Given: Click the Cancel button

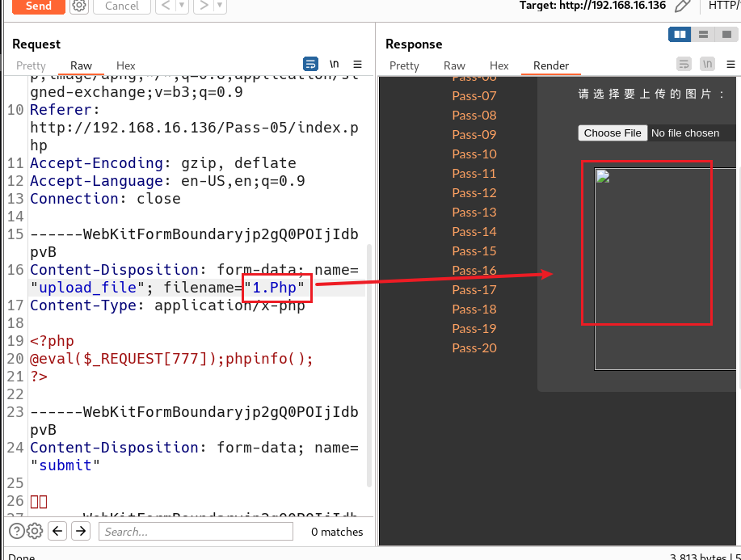Looking at the screenshot, I should tap(122, 6).
